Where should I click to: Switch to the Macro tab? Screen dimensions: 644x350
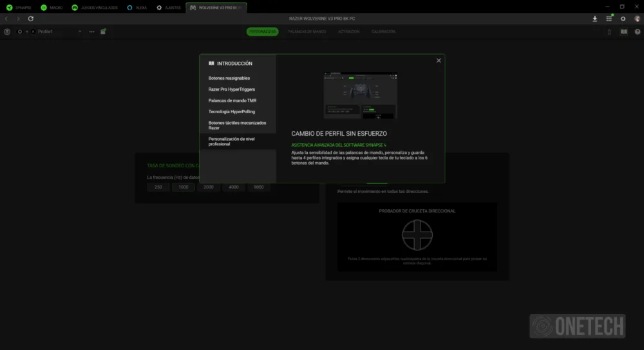52,7
